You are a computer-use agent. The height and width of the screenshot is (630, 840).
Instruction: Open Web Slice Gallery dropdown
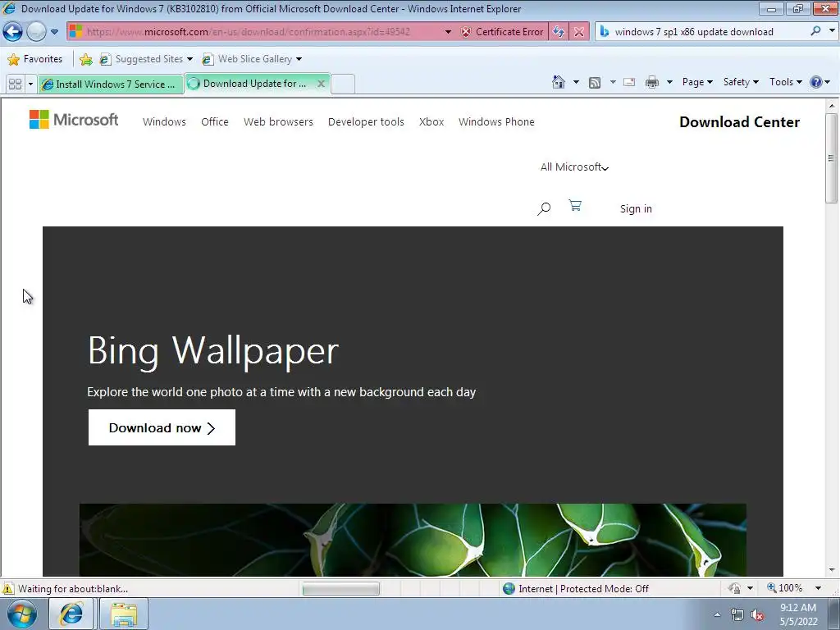point(251,59)
